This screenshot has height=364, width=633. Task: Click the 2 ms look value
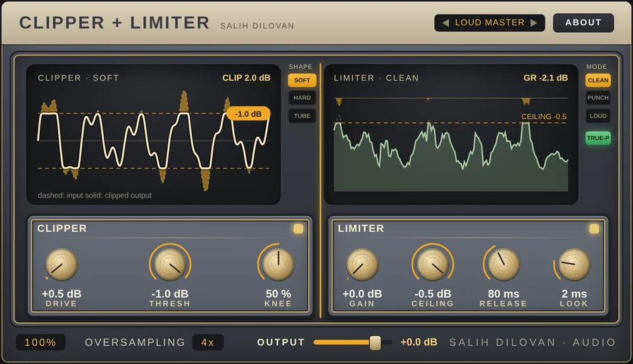[x=573, y=294]
